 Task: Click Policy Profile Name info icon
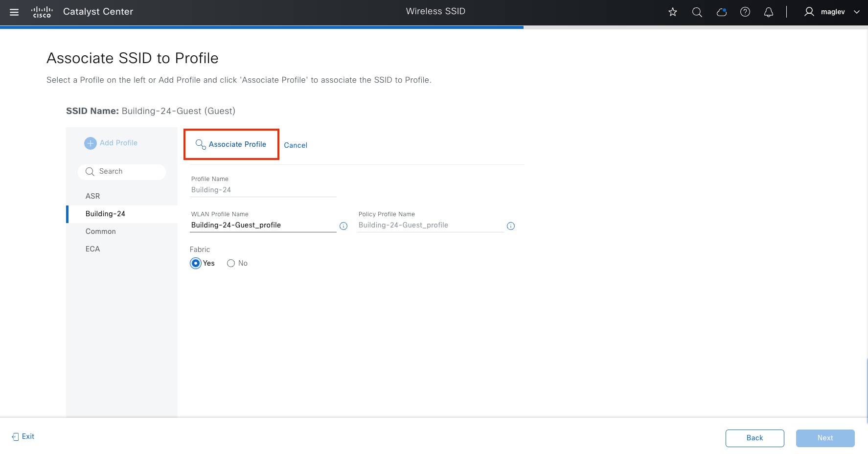tap(511, 226)
